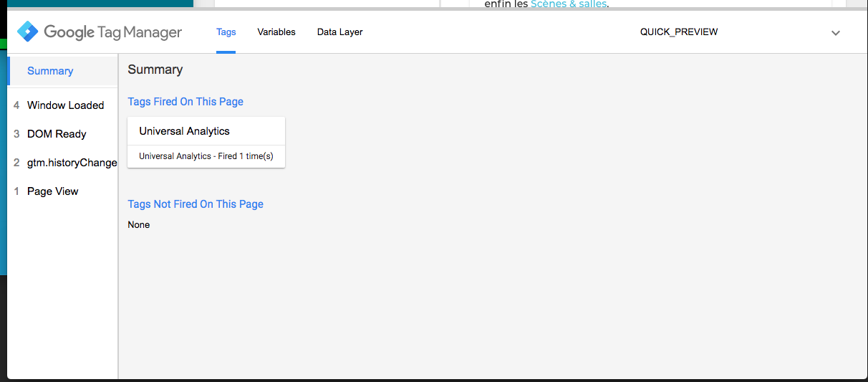Click the Google Tag Manager title text

tap(112, 32)
